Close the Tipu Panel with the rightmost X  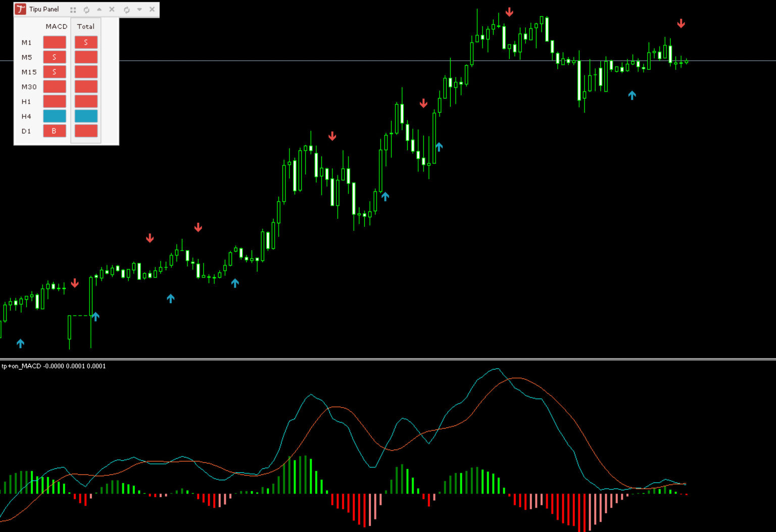152,10
